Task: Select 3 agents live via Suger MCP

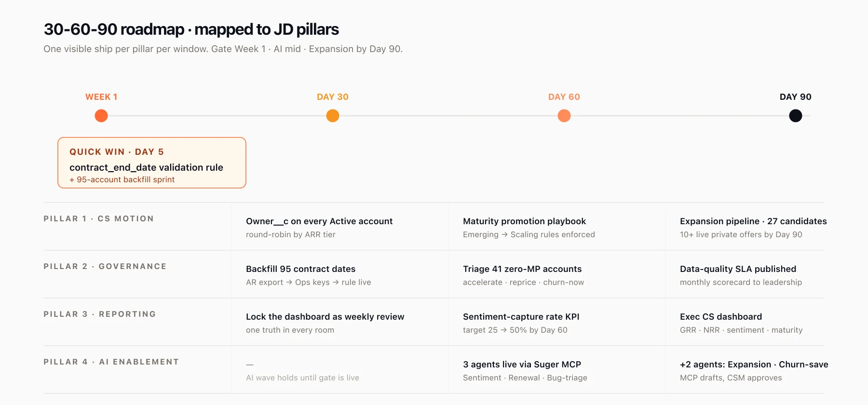Action: 522,364
